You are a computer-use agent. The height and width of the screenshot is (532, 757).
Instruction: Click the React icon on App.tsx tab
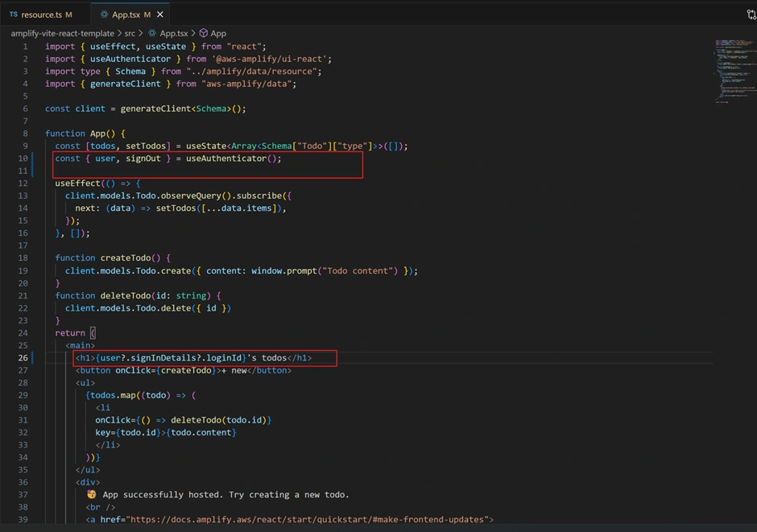tap(104, 14)
